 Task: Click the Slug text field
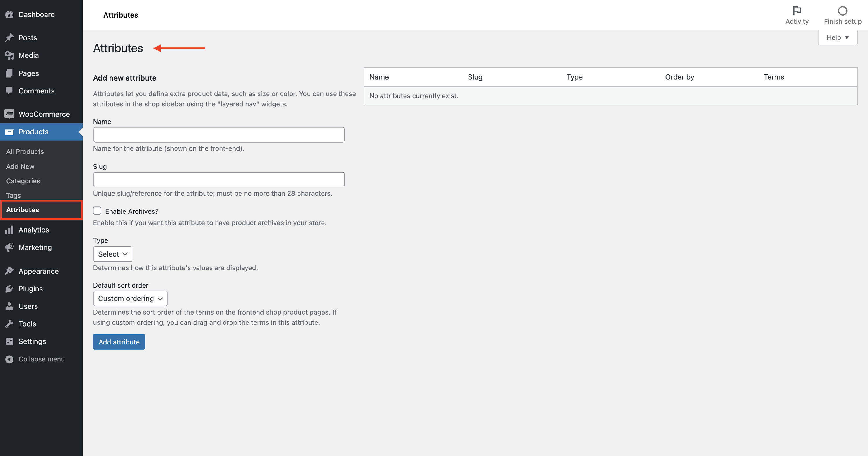(219, 180)
